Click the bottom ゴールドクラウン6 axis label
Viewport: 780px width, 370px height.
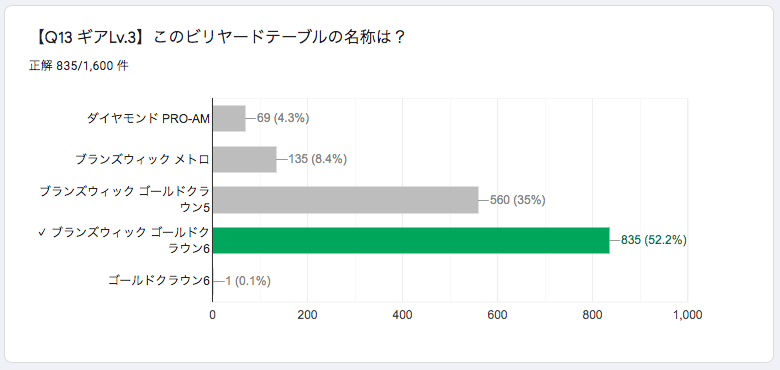tap(159, 281)
